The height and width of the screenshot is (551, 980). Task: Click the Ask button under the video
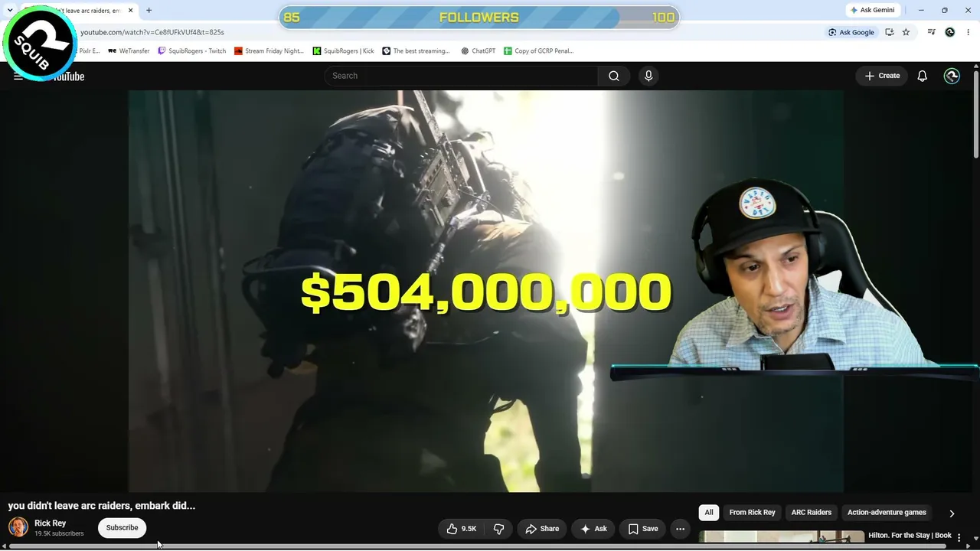coord(593,529)
